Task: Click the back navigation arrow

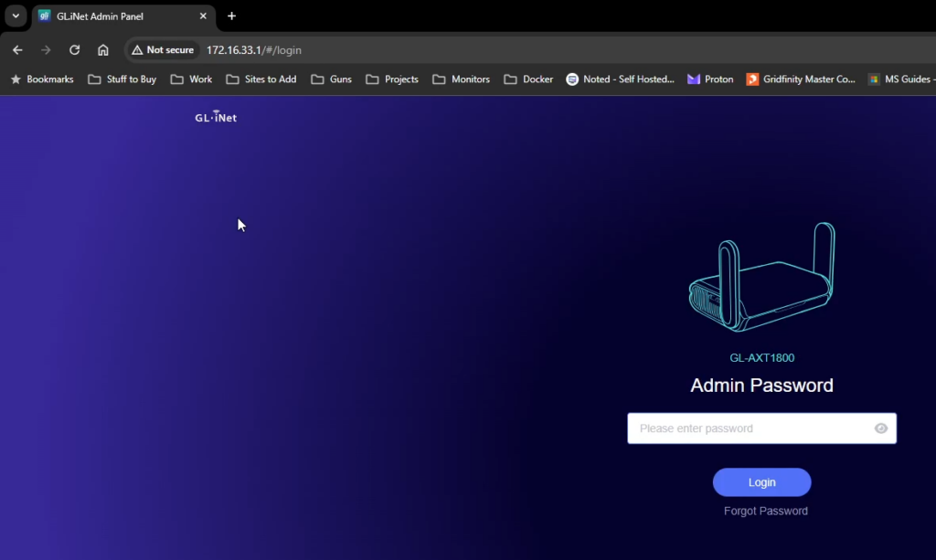Action: click(16, 50)
